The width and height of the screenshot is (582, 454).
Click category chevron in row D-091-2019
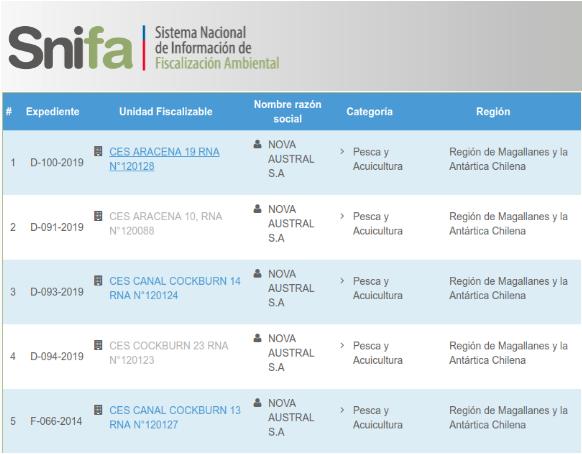[x=342, y=216]
